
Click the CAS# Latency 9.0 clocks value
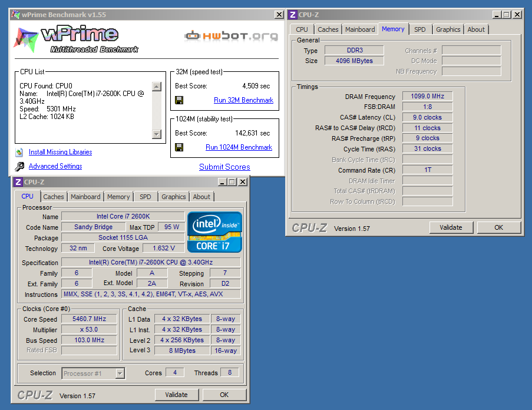[x=428, y=117]
